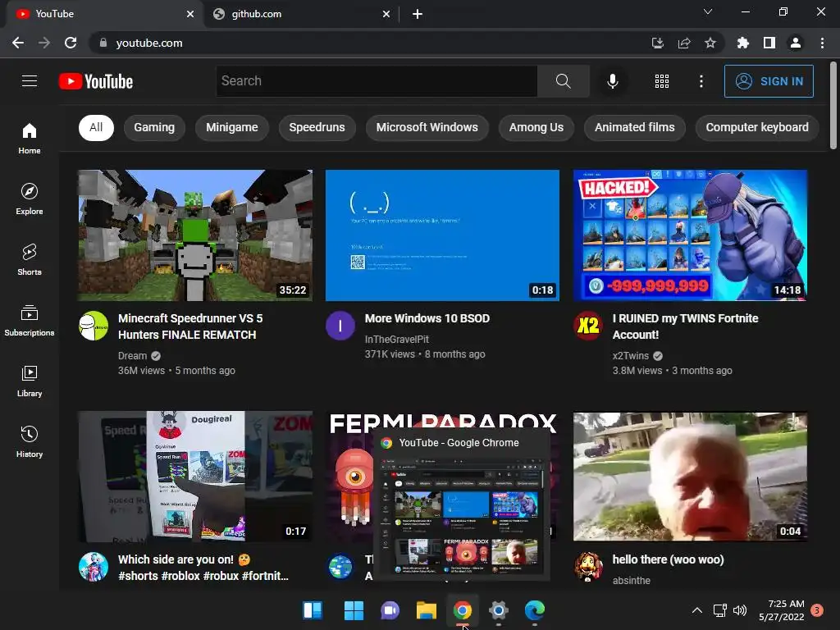This screenshot has width=840, height=630.
Task: Bookmark this page with star
Action: (x=710, y=43)
